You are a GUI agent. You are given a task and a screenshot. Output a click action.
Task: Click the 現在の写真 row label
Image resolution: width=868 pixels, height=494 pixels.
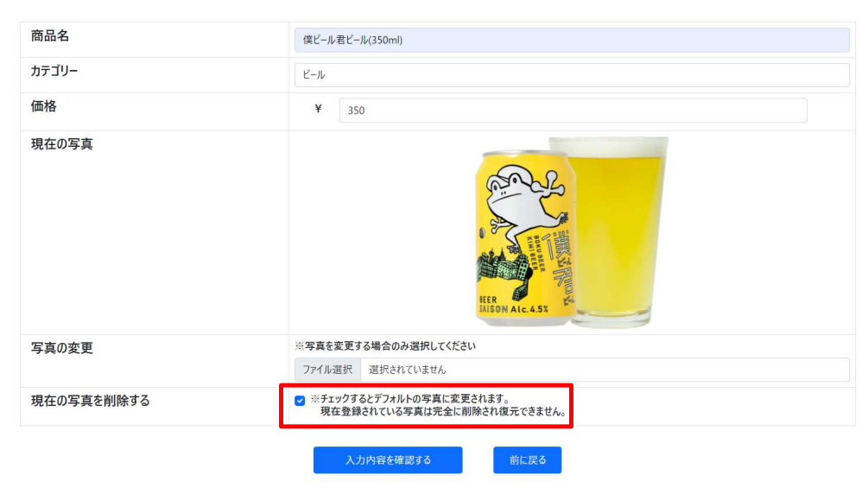(x=62, y=143)
